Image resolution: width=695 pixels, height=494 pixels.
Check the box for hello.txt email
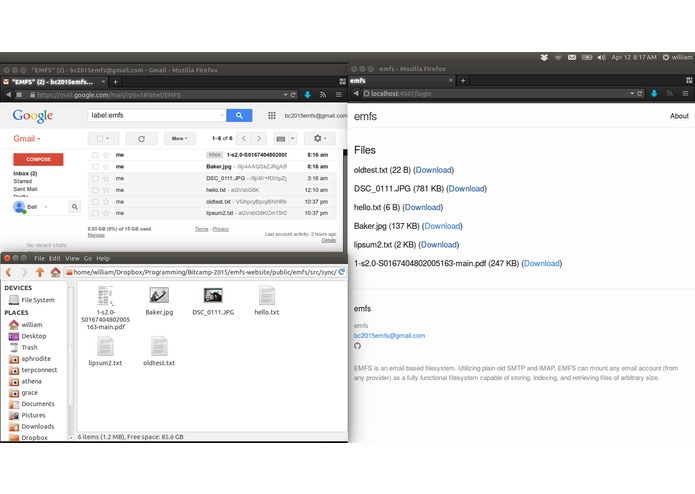pos(95,190)
